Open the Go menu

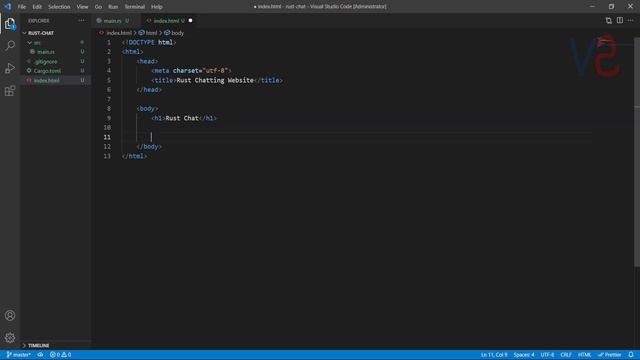[x=98, y=7]
